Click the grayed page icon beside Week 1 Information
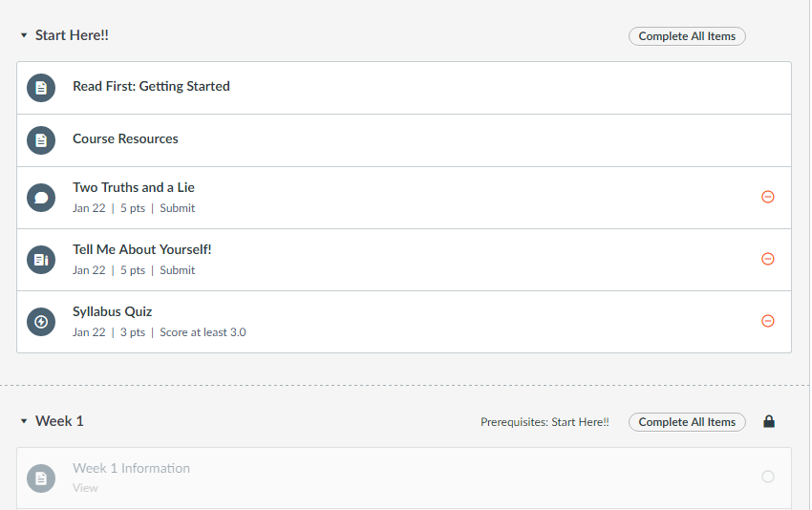 (40, 478)
